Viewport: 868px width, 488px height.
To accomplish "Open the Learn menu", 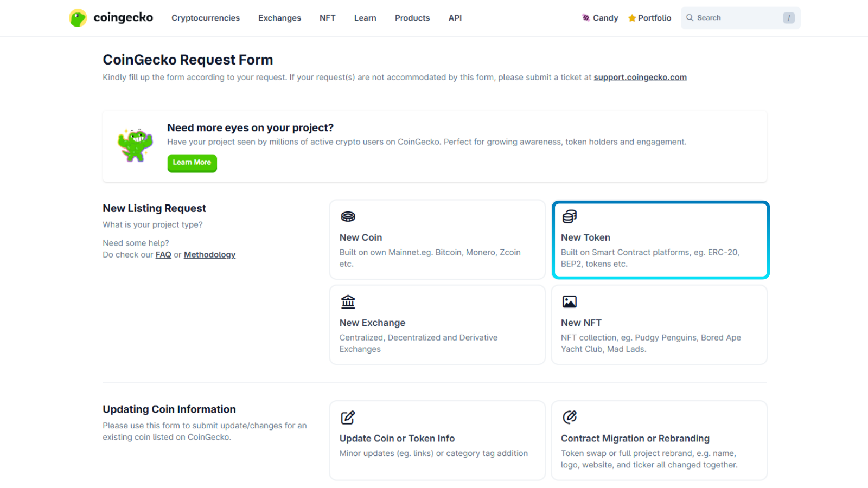I will pos(365,18).
